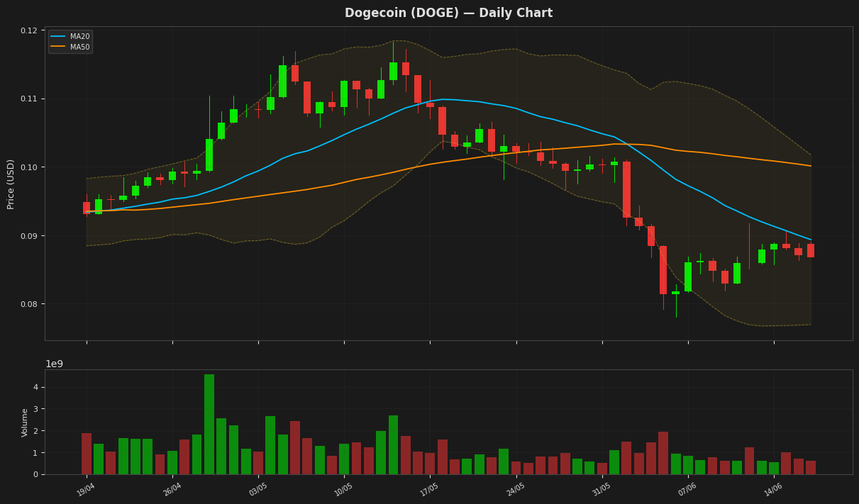Image resolution: width=859 pixels, height=504 pixels.
Task: Click the 31/05 date label
Action: pyautogui.click(x=601, y=489)
